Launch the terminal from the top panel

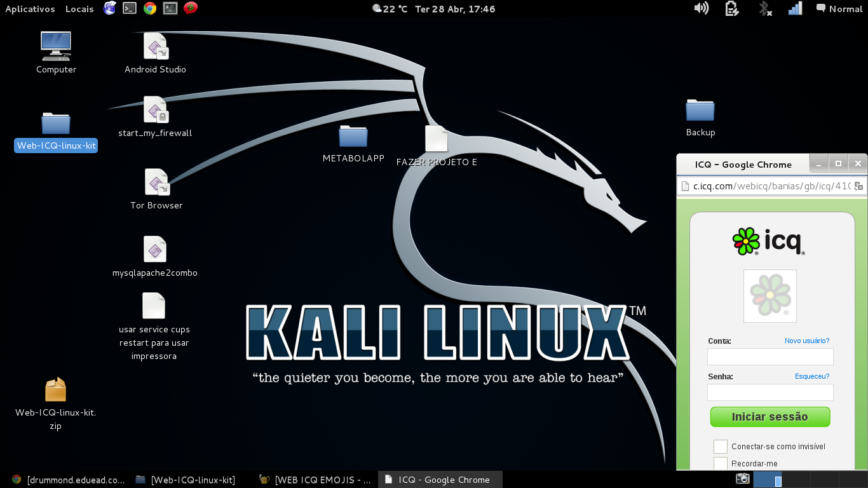[130, 9]
